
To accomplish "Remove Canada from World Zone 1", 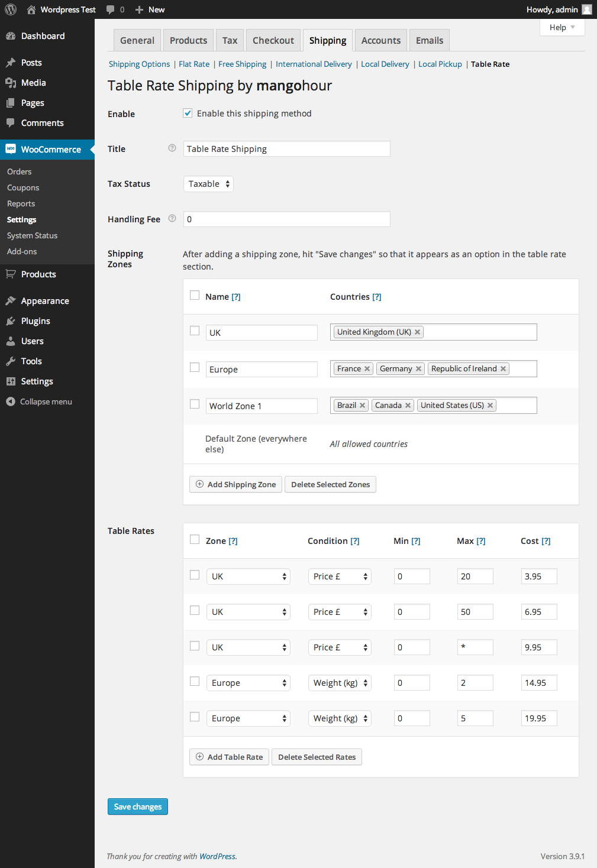I will (408, 406).
